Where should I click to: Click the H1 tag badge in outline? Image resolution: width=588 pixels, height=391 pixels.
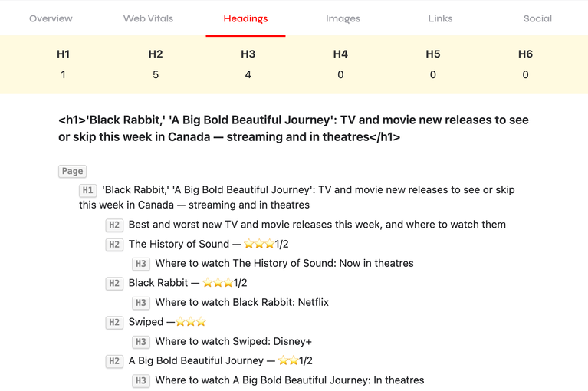[88, 190]
